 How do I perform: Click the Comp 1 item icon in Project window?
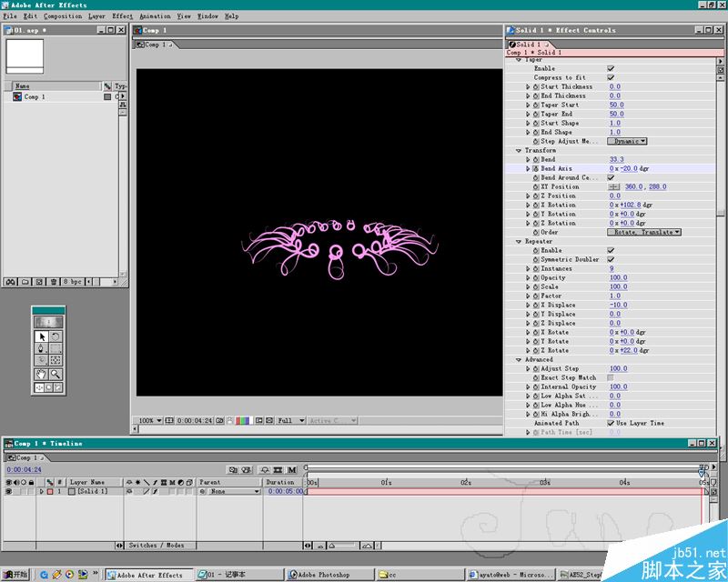(17, 97)
